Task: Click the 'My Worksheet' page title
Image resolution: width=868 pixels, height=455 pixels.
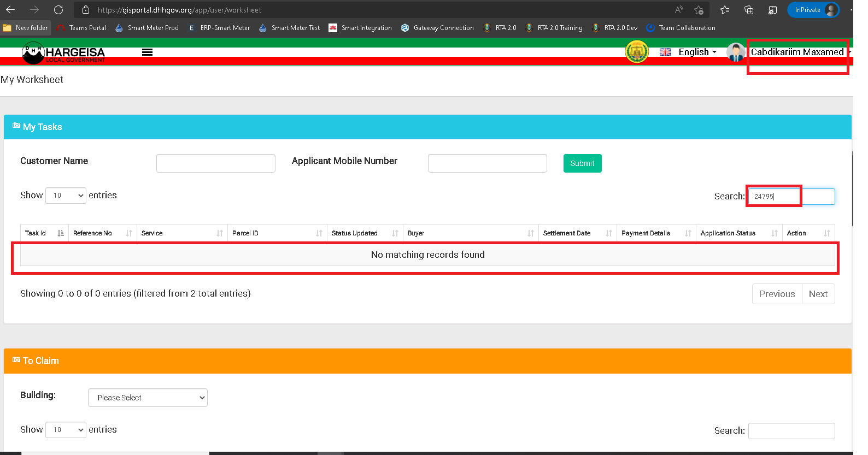Action: pos(32,80)
